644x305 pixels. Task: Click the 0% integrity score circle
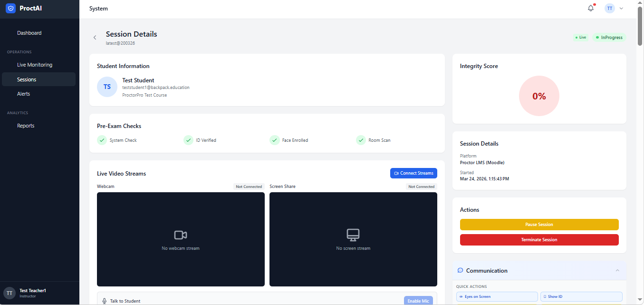pyautogui.click(x=539, y=96)
